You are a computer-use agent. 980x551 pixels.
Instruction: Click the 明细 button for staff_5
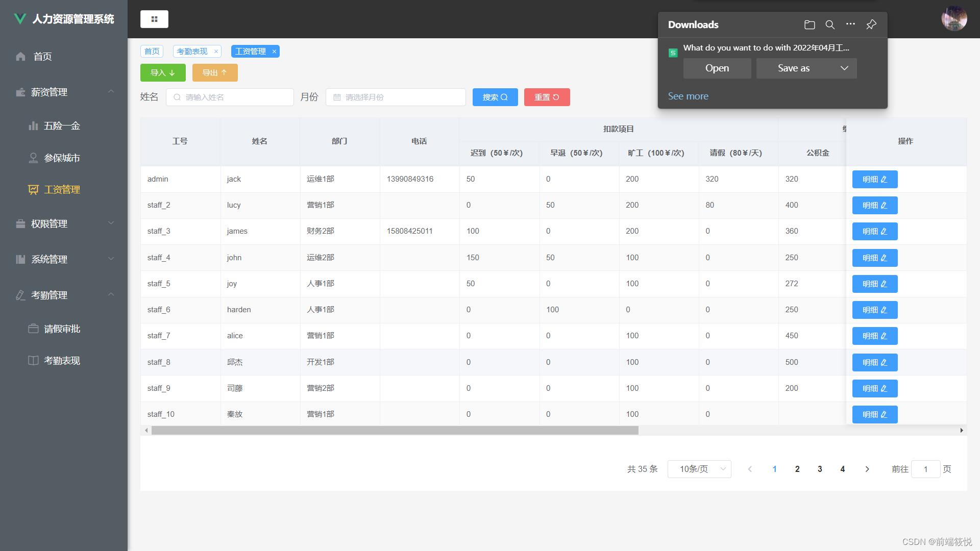point(874,284)
